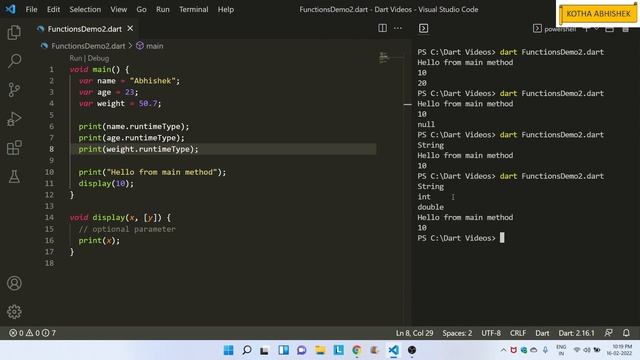
Task: Click line number 14 in the gutter
Action: coord(49,218)
